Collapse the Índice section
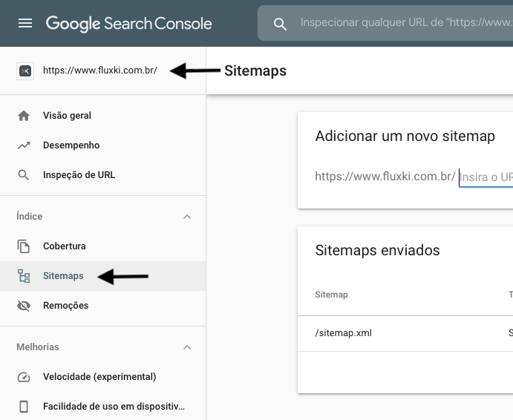The width and height of the screenshot is (513, 420). coord(187,217)
